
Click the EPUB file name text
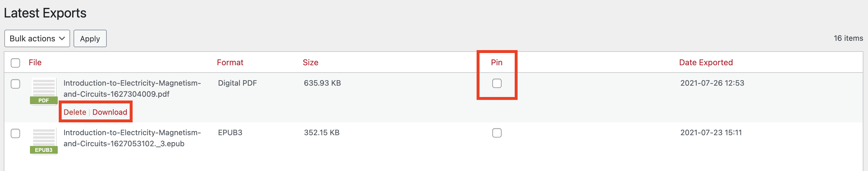coord(132,138)
